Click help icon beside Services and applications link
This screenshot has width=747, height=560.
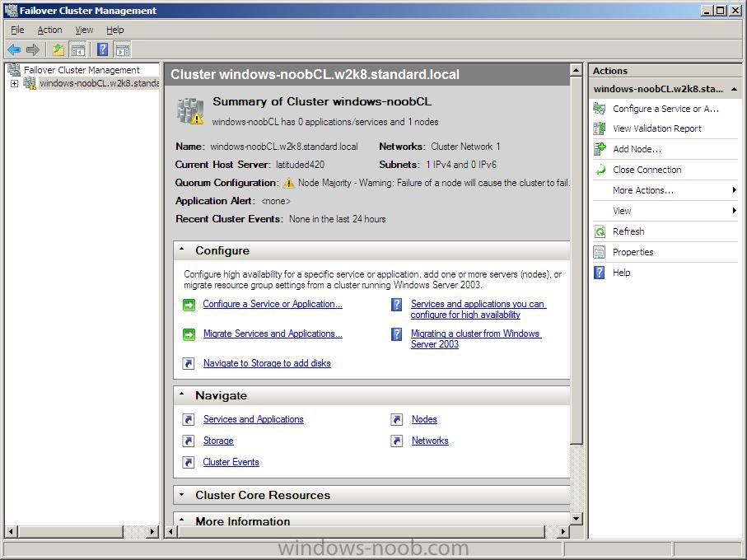(396, 304)
